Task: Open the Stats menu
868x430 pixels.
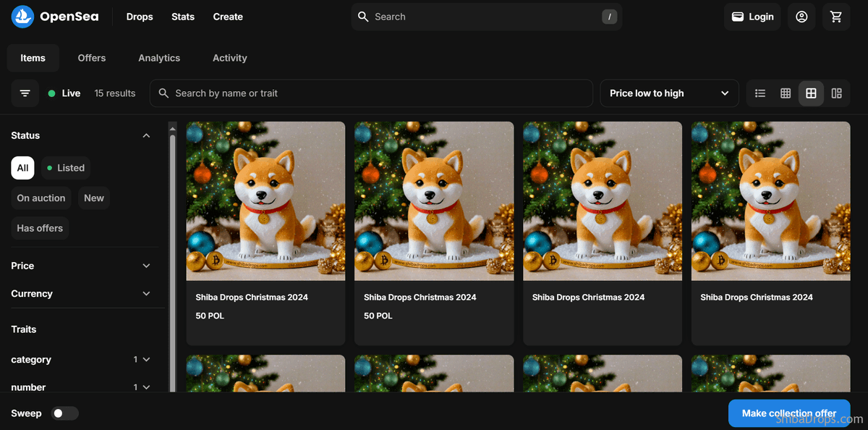Action: pyautogui.click(x=183, y=17)
